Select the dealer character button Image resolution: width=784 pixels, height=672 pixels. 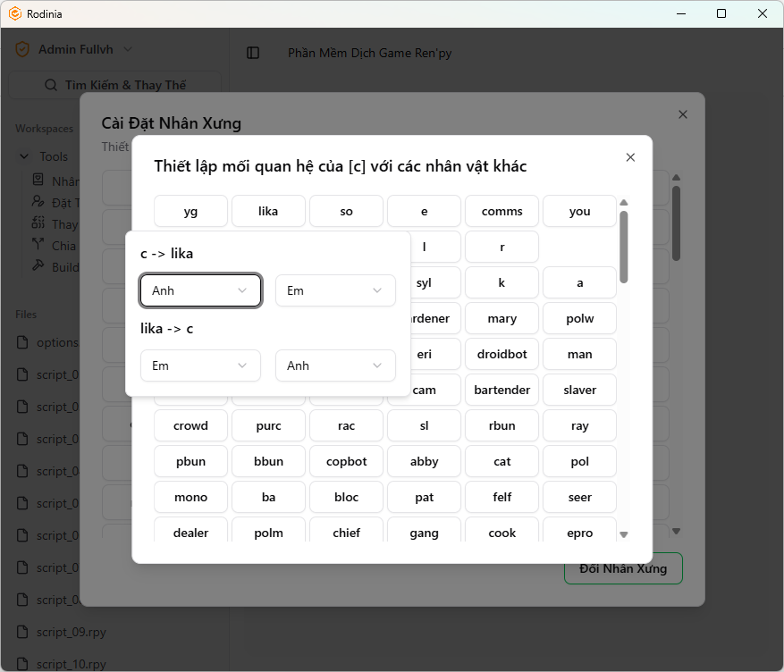[190, 530]
